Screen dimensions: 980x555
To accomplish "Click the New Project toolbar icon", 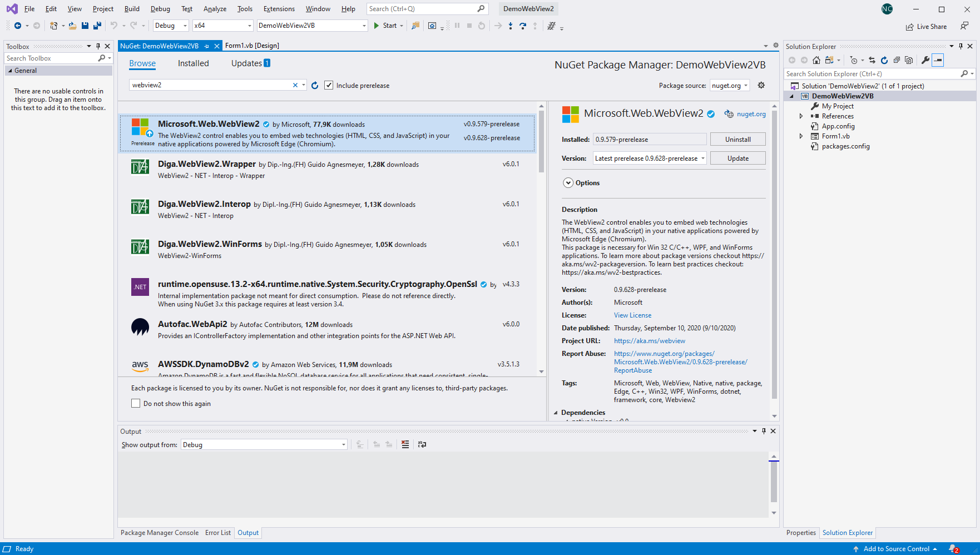I will [53, 26].
